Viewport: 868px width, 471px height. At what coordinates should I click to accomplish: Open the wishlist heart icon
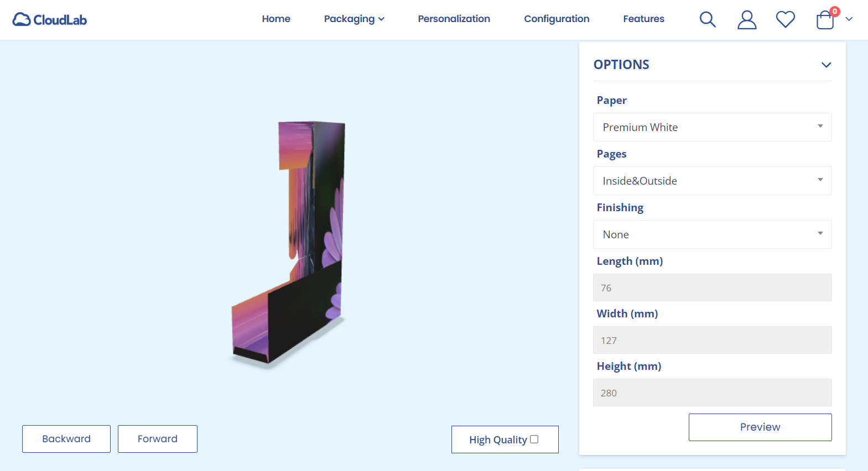point(786,19)
